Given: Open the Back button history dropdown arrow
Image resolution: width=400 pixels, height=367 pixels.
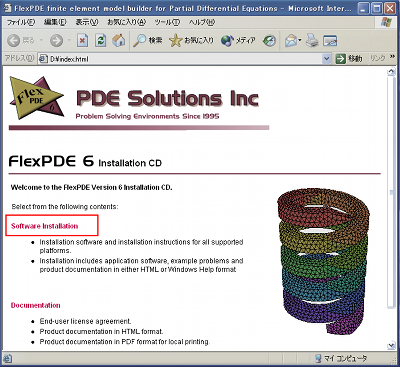Looking at the screenshot, I should 41,41.
